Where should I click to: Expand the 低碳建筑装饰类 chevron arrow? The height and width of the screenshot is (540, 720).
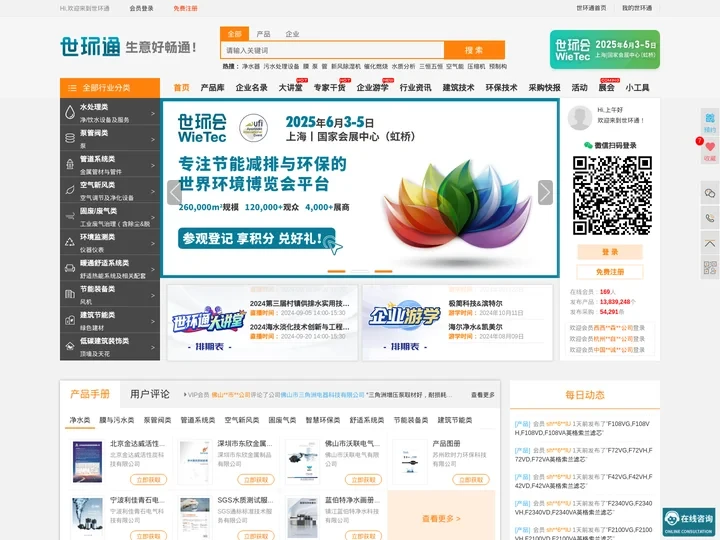coord(153,347)
